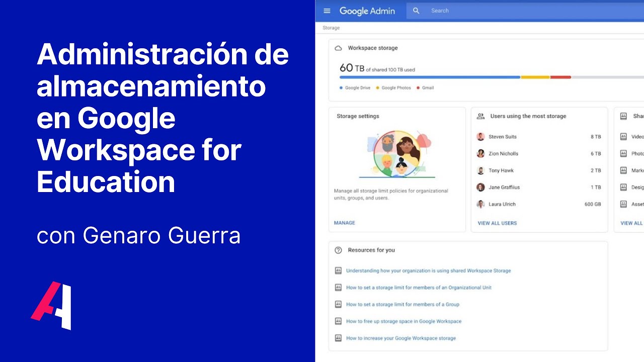The width and height of the screenshot is (644, 362).
Task: Click the 600 GB storage value
Action: 593,205
